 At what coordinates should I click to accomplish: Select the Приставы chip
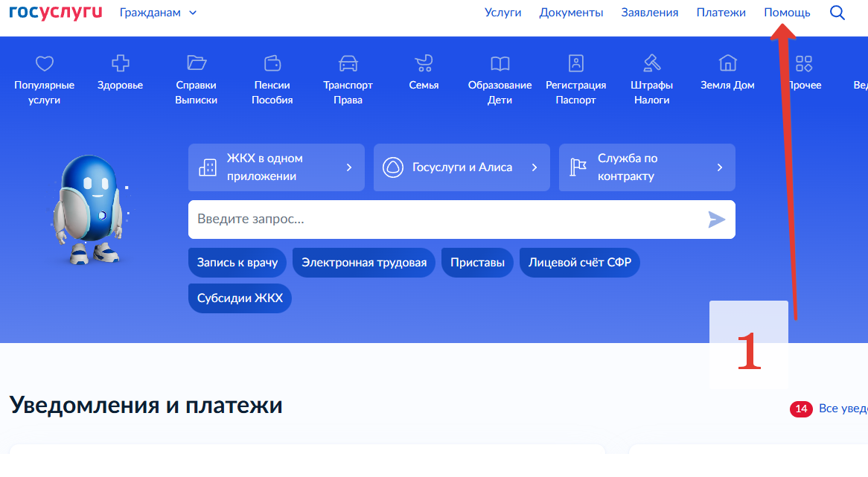[x=477, y=262]
